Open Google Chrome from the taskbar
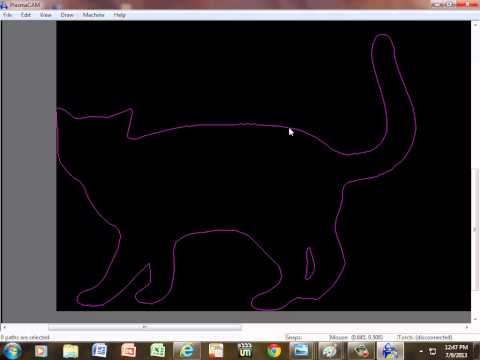480x360 pixels. pyautogui.click(x=274, y=351)
